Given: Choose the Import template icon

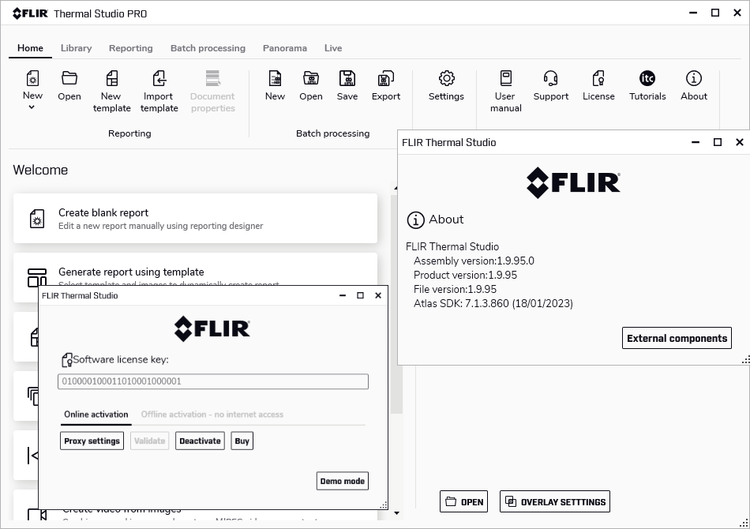Looking at the screenshot, I should 159,78.
